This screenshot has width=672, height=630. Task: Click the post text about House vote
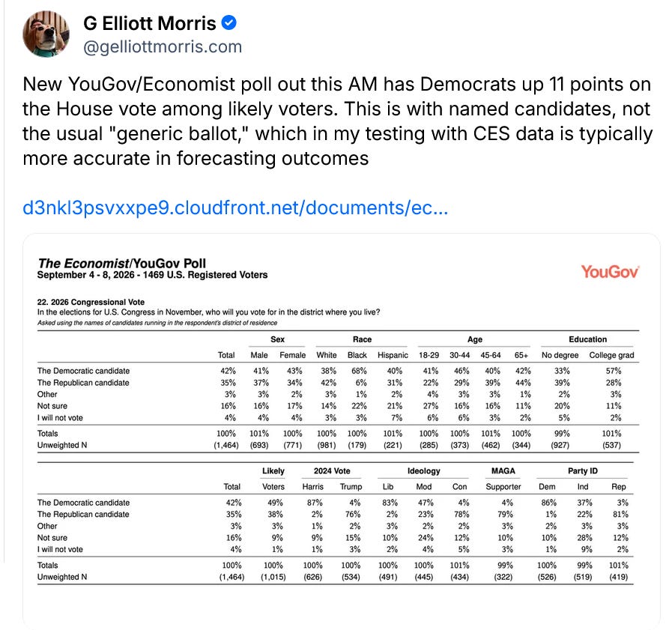[337, 121]
